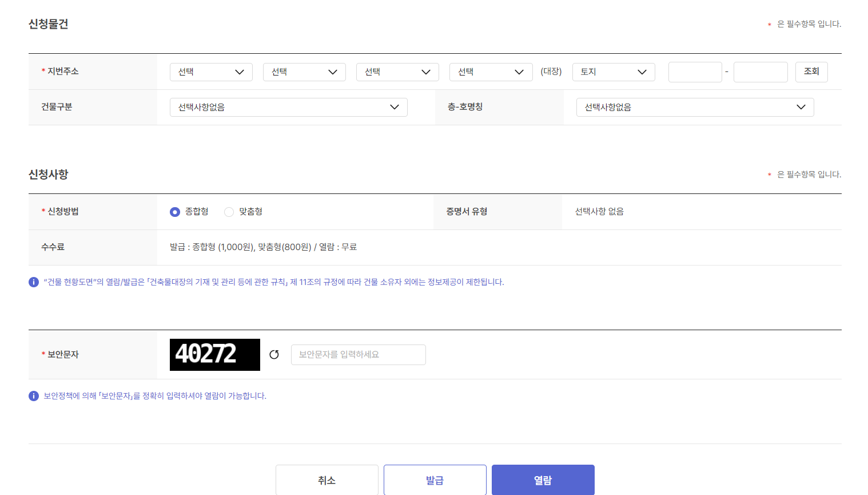This screenshot has width=868, height=495.
Task: Click the info icon next to the security policy notice
Action: [34, 395]
